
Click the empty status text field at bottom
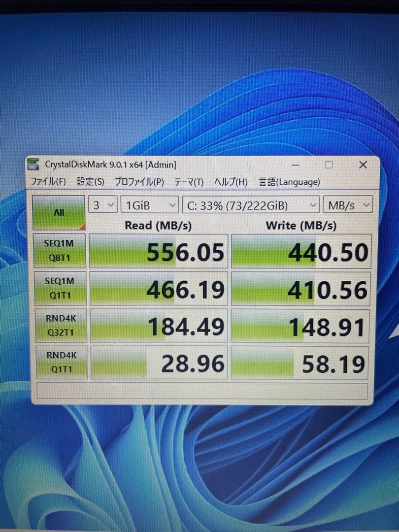[202, 391]
